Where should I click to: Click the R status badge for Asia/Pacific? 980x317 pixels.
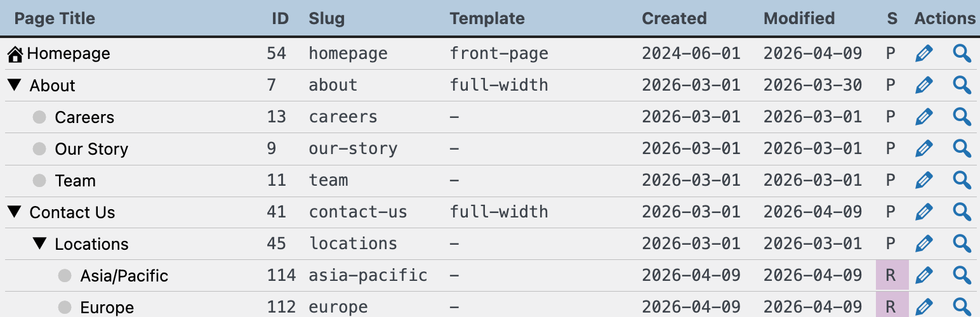892,275
